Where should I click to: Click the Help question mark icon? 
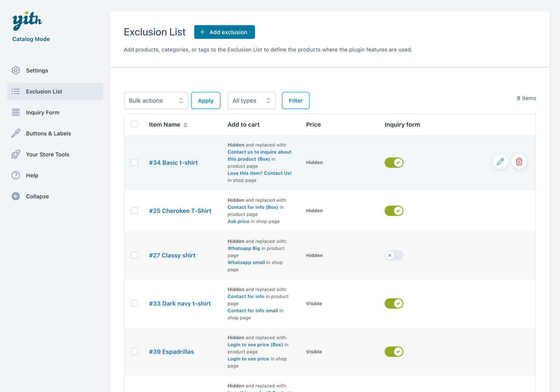pyautogui.click(x=16, y=175)
